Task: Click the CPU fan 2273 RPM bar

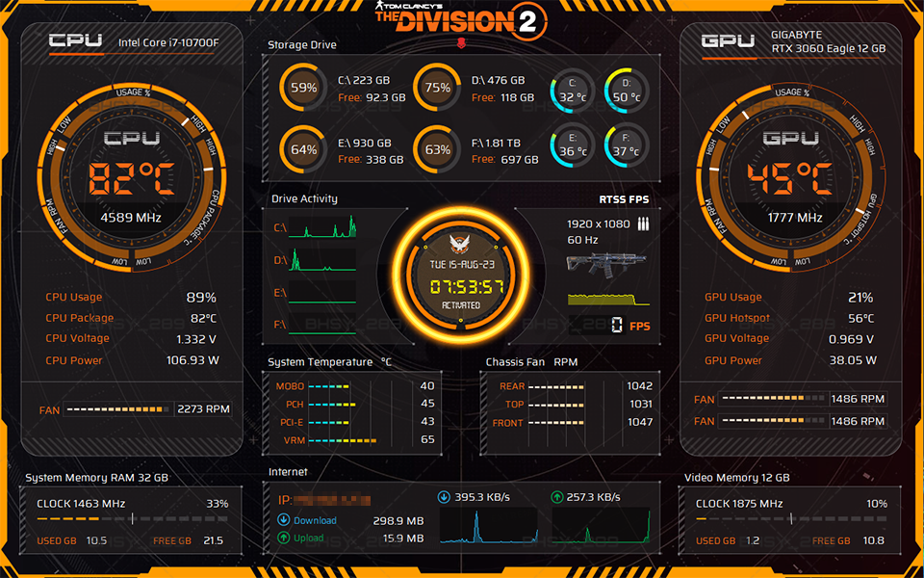Action: (117, 409)
